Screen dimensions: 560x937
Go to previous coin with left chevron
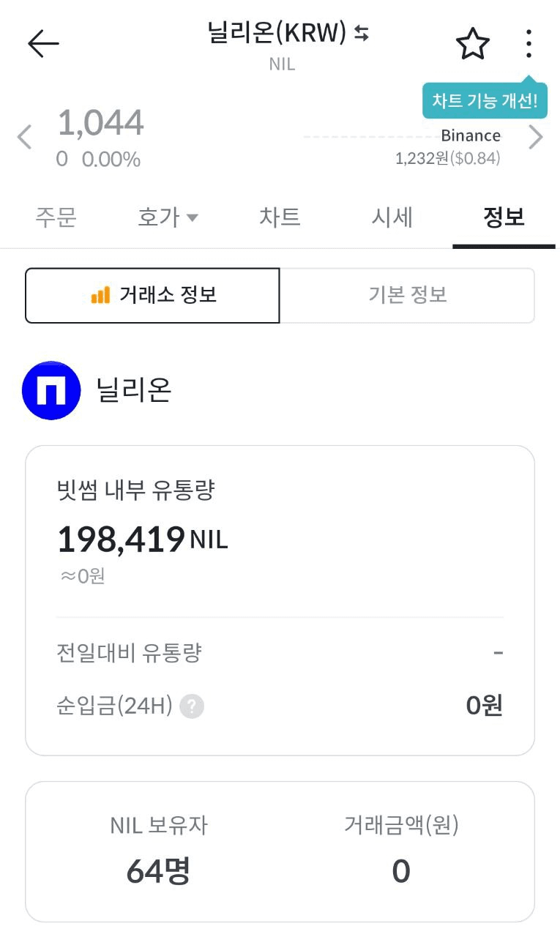coord(25,137)
